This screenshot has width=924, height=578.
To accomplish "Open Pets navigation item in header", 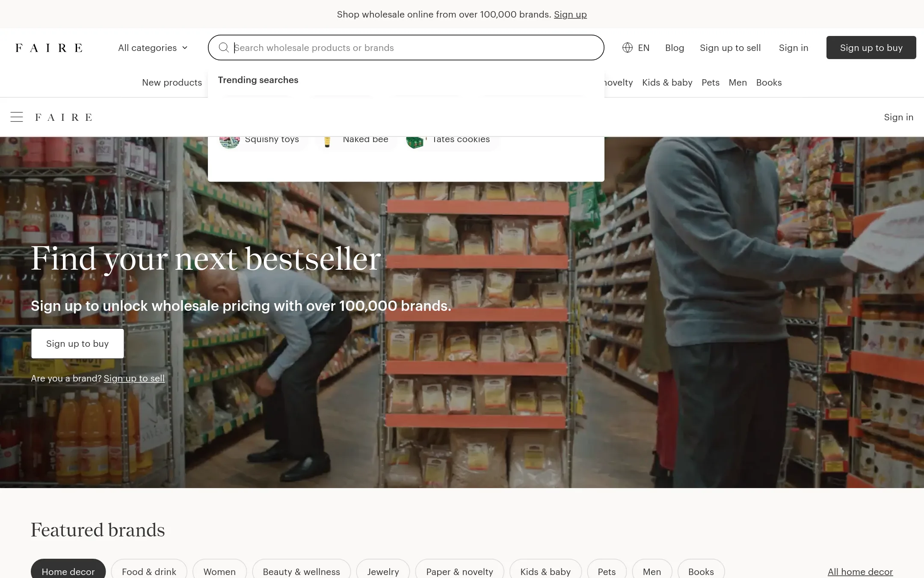I will coord(711,83).
